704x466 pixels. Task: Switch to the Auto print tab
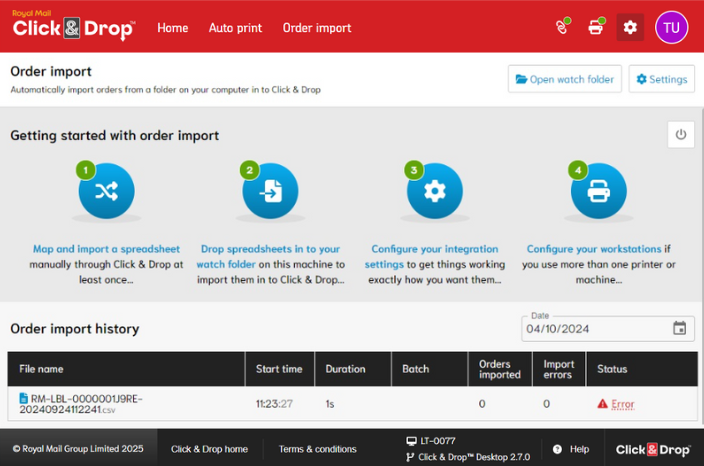click(235, 28)
